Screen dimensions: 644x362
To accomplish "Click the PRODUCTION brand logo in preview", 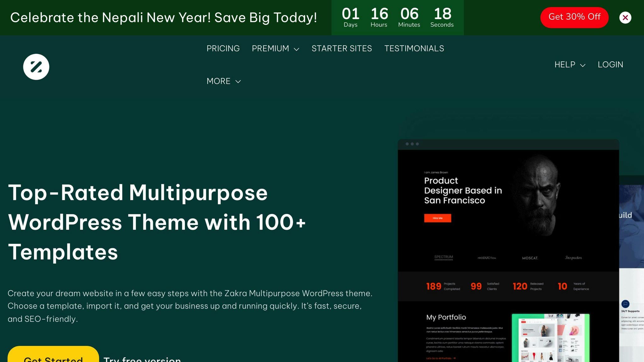I will [487, 258].
